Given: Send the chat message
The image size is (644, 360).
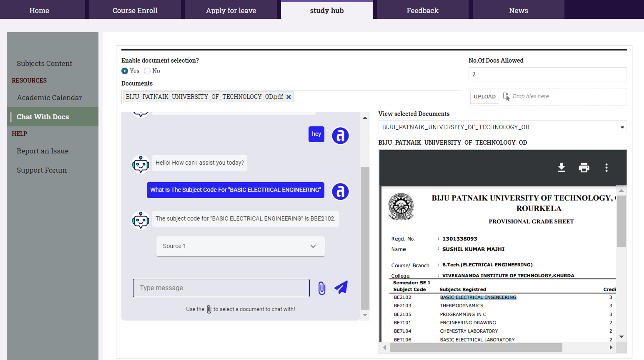Looking at the screenshot, I should point(341,287).
